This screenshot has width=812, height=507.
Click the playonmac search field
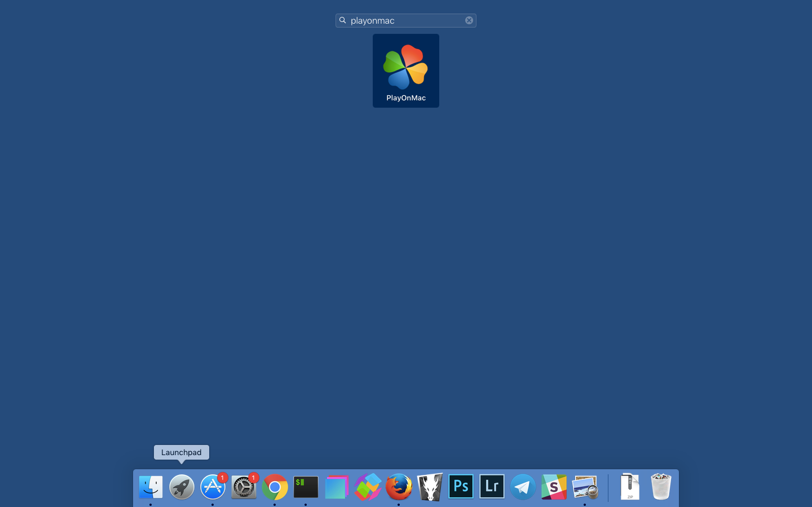coord(406,20)
